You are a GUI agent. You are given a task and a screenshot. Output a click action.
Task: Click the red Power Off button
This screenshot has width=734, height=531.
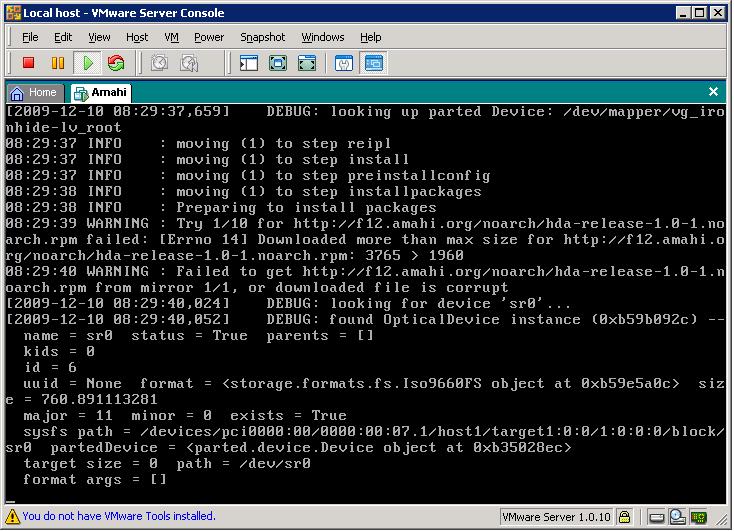[x=29, y=63]
